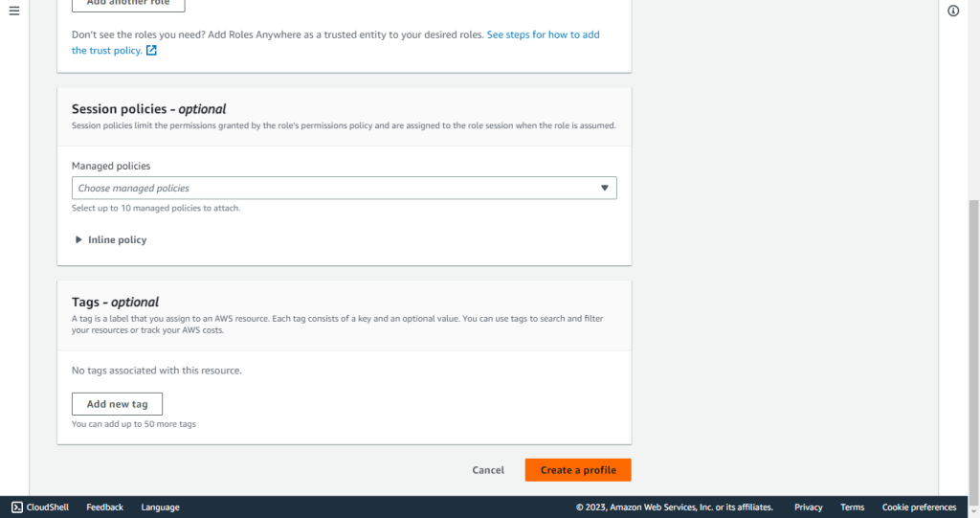980x518 pixels.
Task: Open Language selector in the footer
Action: pyautogui.click(x=160, y=507)
